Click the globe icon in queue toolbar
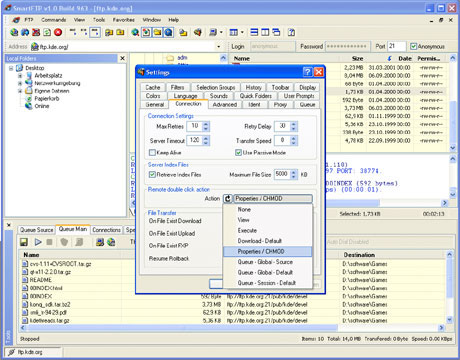Viewport: 460px width, 360px height. 111,242
